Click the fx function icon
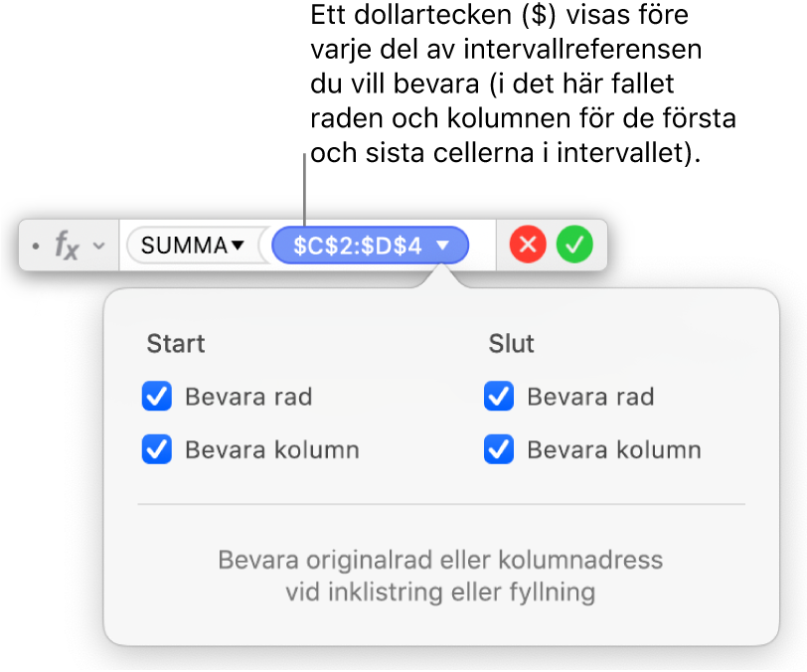 (66, 246)
